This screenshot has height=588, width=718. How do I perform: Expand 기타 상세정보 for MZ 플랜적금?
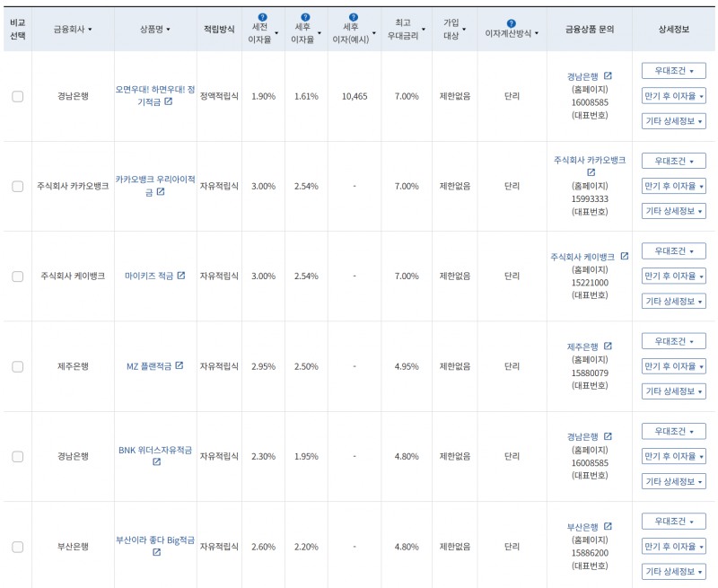click(x=674, y=391)
